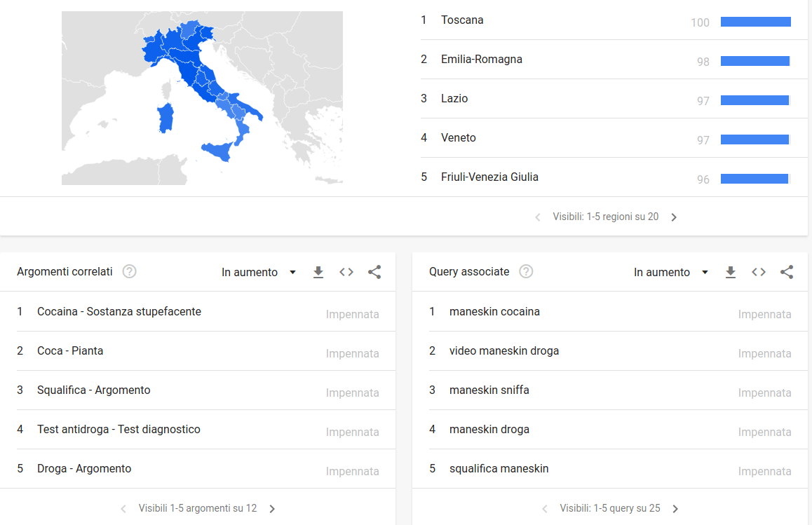Select Toscana in the region list
812x525 pixels.
coord(462,20)
